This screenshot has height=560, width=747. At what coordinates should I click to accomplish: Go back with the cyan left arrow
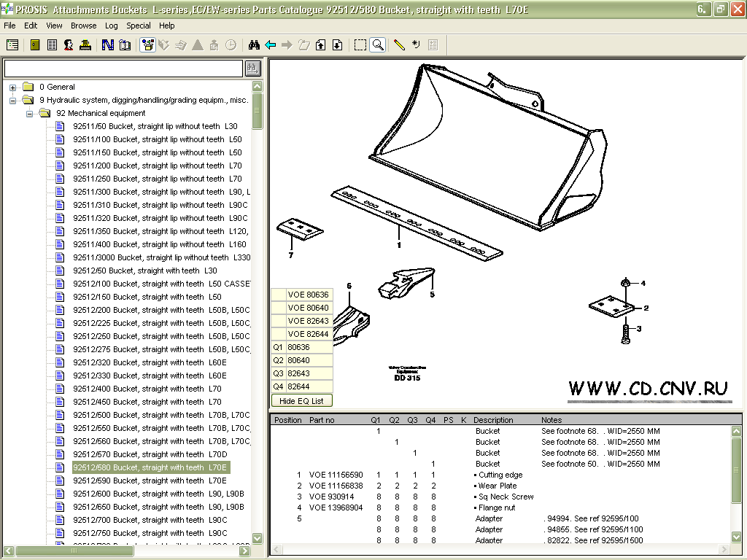pos(271,45)
